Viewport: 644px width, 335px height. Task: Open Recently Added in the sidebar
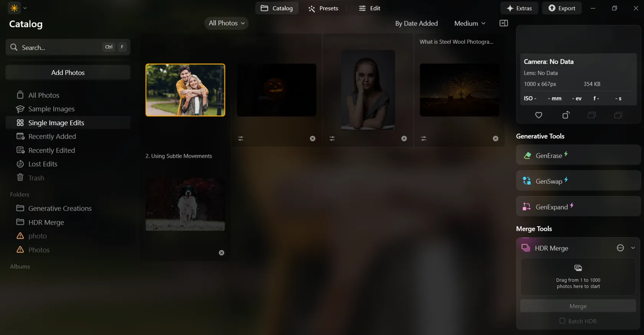tap(68, 136)
